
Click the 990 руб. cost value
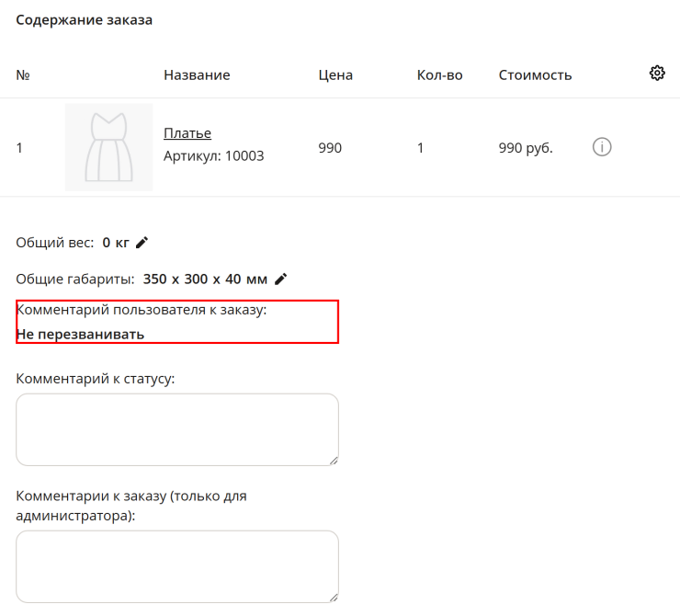point(526,148)
